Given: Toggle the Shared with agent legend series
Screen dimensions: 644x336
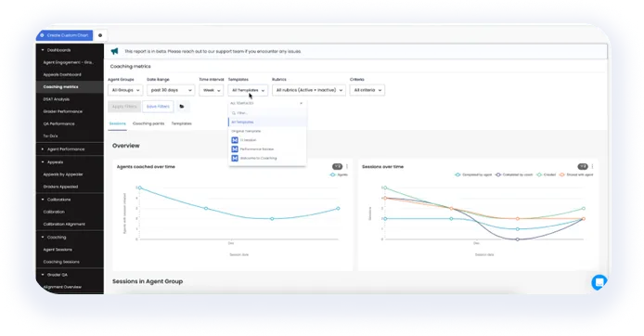Looking at the screenshot, I should 576,175.
